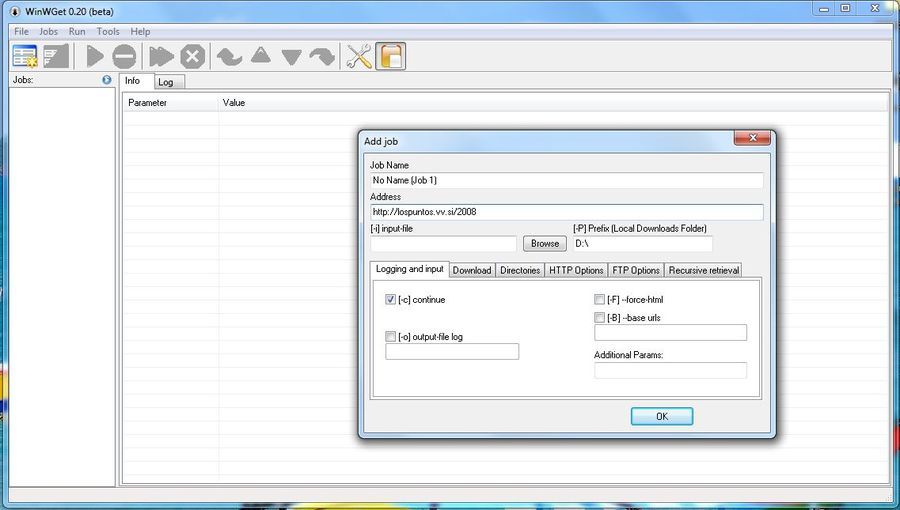Click the Additional Params field
Screen dimensions: 900x510
pos(670,371)
